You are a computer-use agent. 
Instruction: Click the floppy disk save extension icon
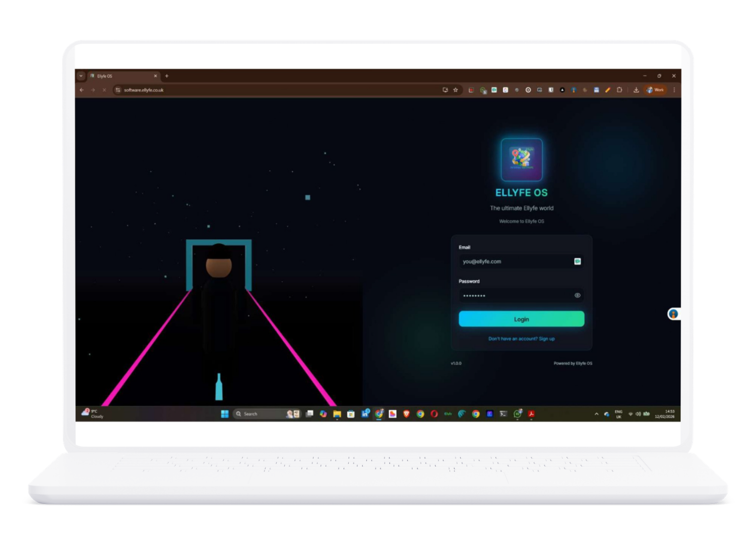596,90
